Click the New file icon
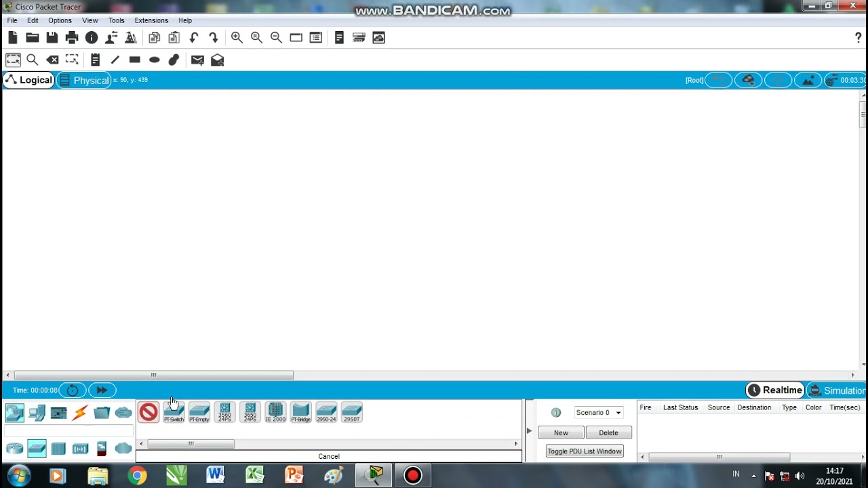868x488 pixels. click(x=13, y=38)
